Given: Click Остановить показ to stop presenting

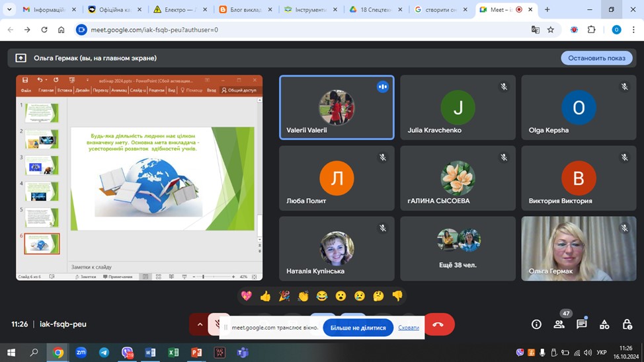Looking at the screenshot, I should coord(596,58).
